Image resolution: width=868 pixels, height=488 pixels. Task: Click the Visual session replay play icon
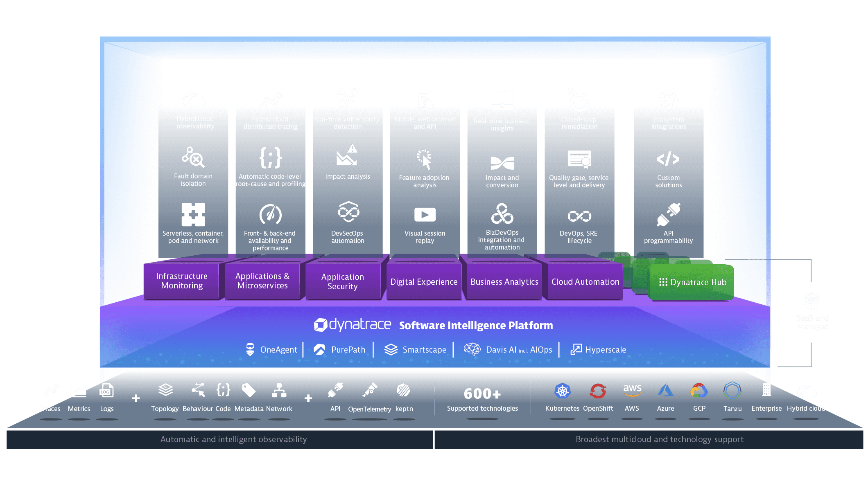[425, 214]
